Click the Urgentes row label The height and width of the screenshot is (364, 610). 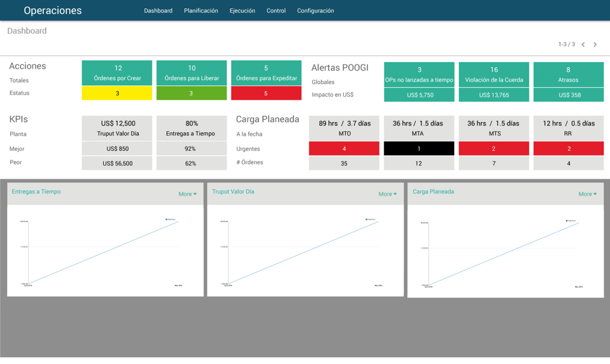tap(248, 148)
